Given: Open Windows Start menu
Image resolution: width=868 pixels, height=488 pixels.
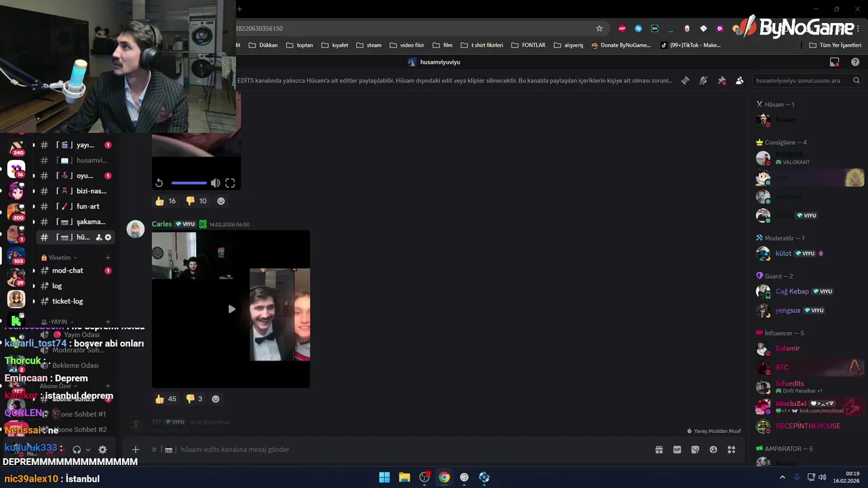Looking at the screenshot, I should 384,477.
